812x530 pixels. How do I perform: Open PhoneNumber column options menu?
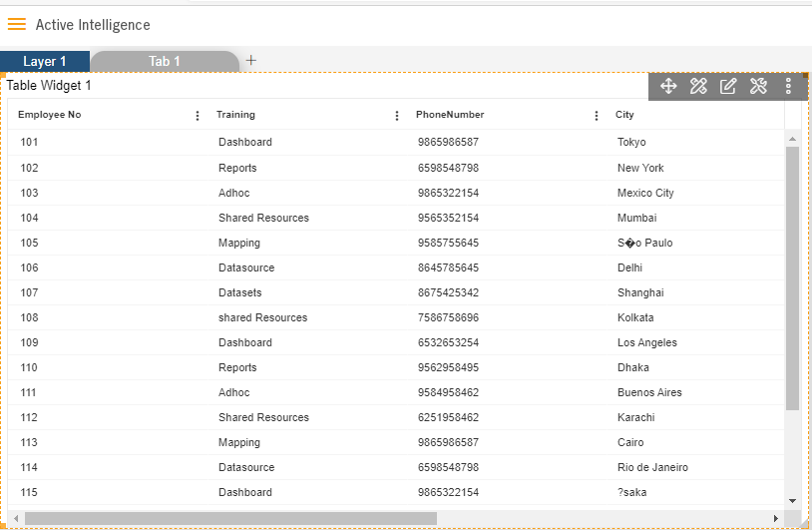coord(597,116)
